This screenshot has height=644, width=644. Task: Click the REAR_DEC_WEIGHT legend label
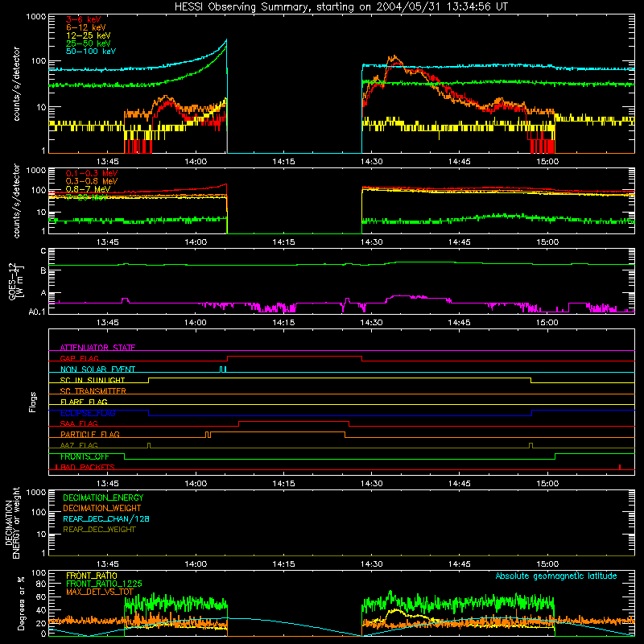click(x=99, y=530)
